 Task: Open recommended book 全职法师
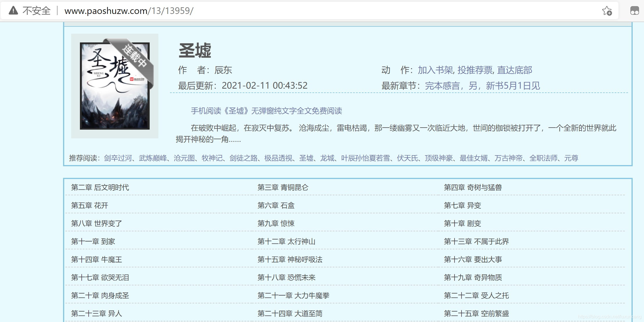click(x=543, y=158)
